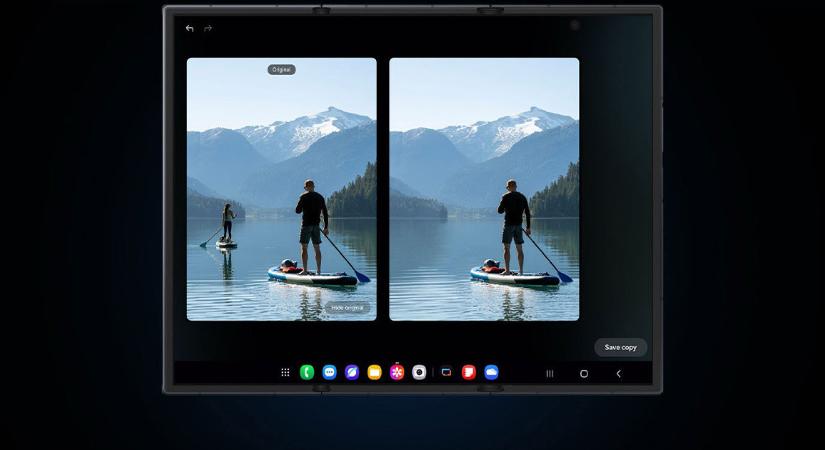
Task: Open the screen mirroring taskbar icon
Action: (446, 373)
